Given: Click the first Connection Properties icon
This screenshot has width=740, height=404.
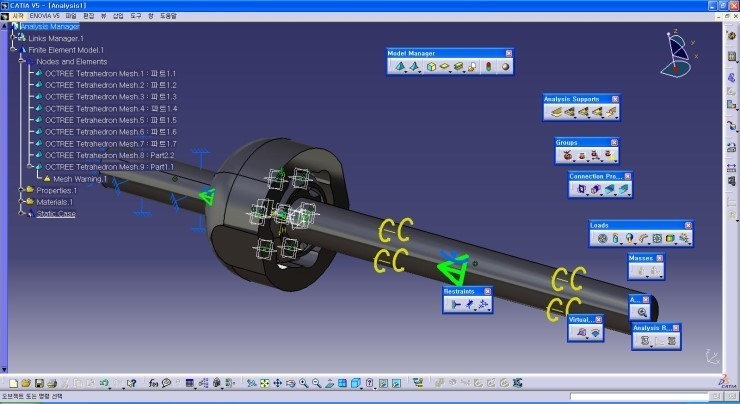Looking at the screenshot, I should (581, 189).
